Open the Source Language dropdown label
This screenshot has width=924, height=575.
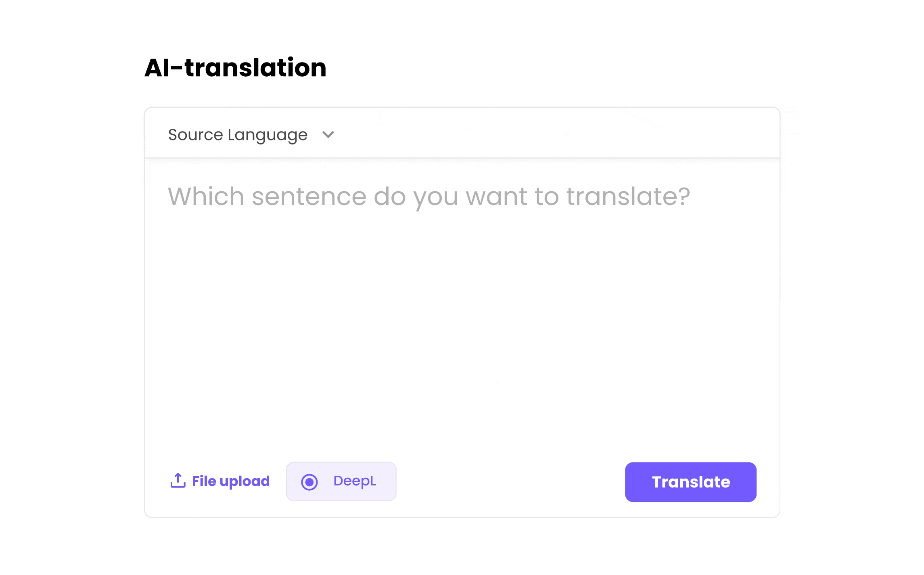click(x=238, y=135)
